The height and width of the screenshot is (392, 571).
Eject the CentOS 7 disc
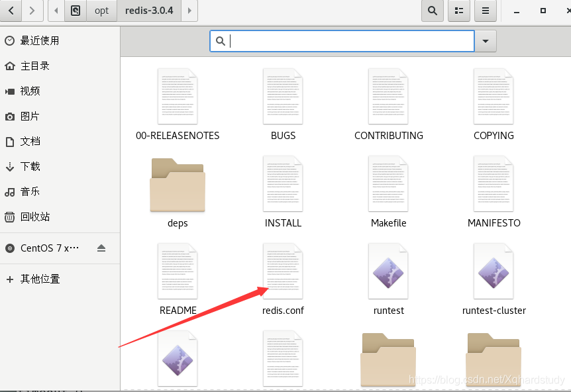(x=101, y=248)
